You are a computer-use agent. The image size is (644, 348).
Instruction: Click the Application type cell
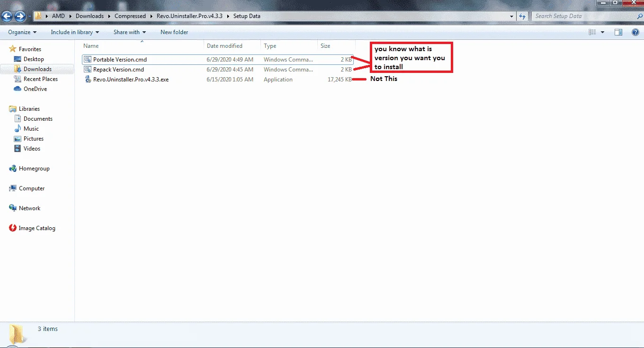click(x=278, y=80)
